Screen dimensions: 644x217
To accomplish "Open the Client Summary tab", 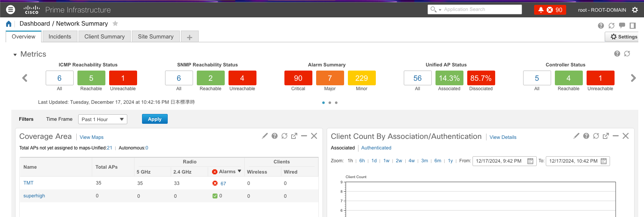I will (x=105, y=37).
